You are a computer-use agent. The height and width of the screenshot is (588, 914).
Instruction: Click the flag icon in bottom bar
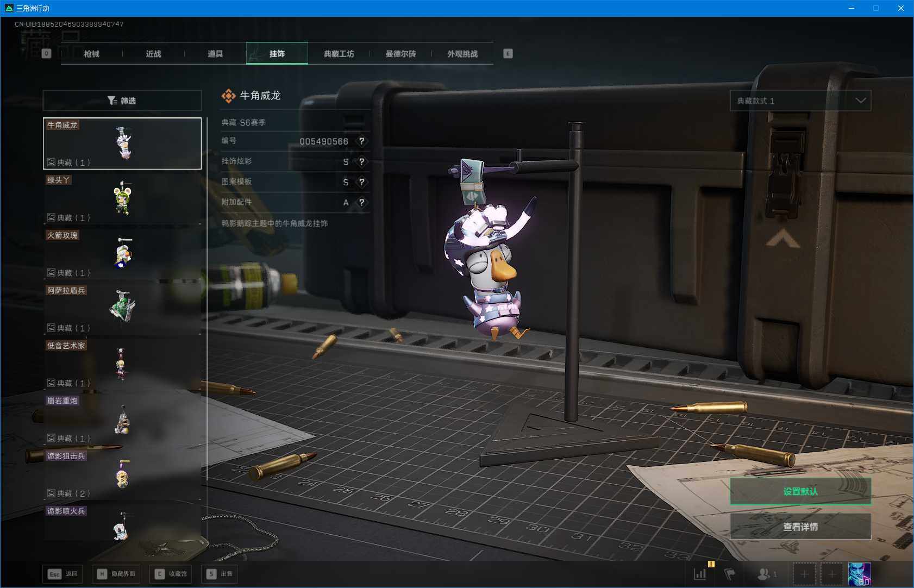coord(730,574)
